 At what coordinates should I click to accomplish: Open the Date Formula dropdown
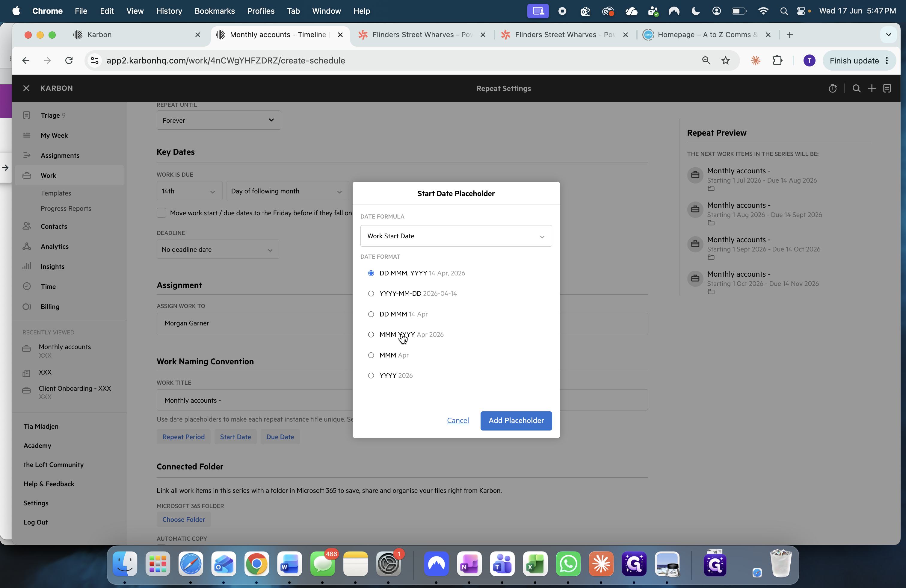point(456,236)
